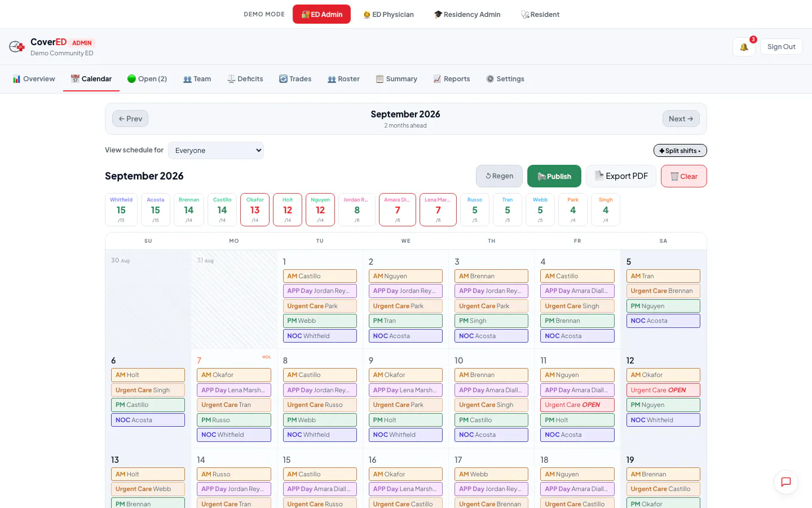Image resolution: width=812 pixels, height=508 pixels.
Task: Select the Acosta shift count card
Action: point(156,210)
